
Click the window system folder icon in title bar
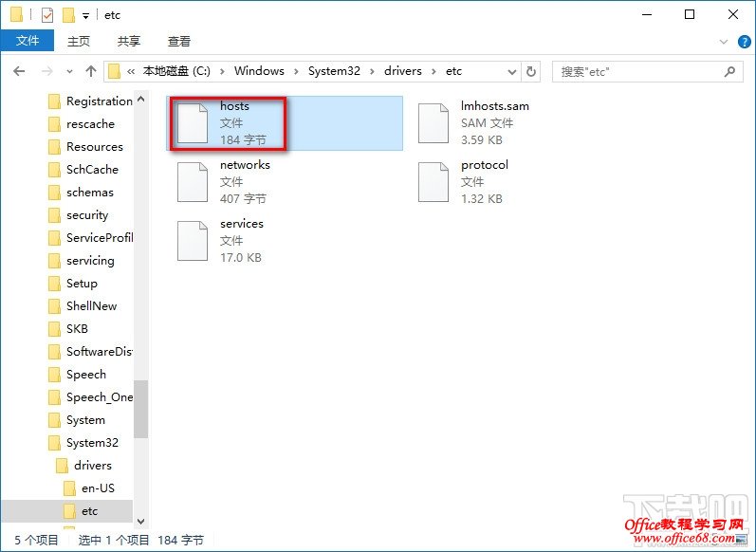click(x=16, y=15)
